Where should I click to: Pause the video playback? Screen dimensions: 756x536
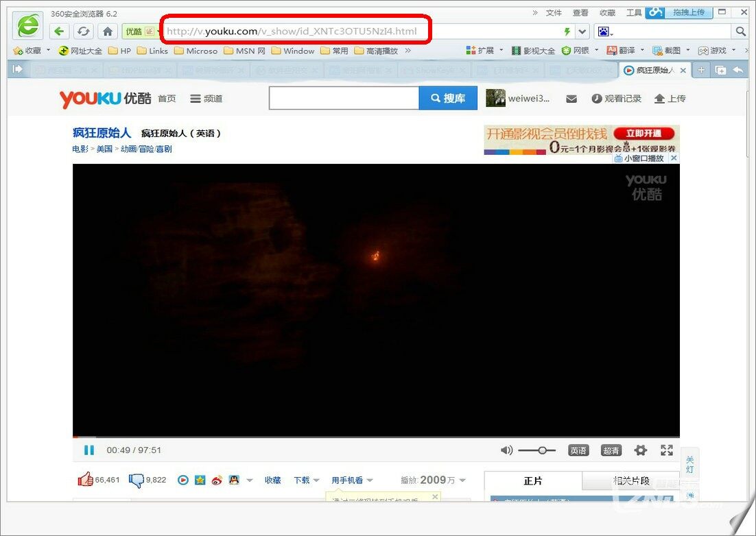tap(89, 450)
